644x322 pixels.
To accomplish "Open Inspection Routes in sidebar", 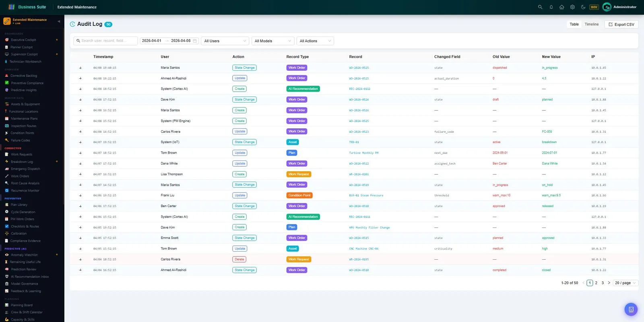I will (23, 126).
